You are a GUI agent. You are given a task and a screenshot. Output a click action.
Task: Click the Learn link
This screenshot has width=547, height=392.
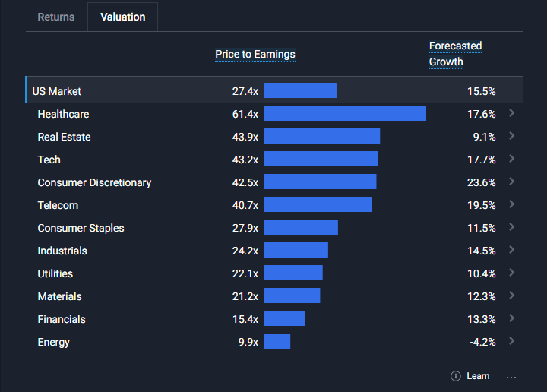[x=478, y=376]
